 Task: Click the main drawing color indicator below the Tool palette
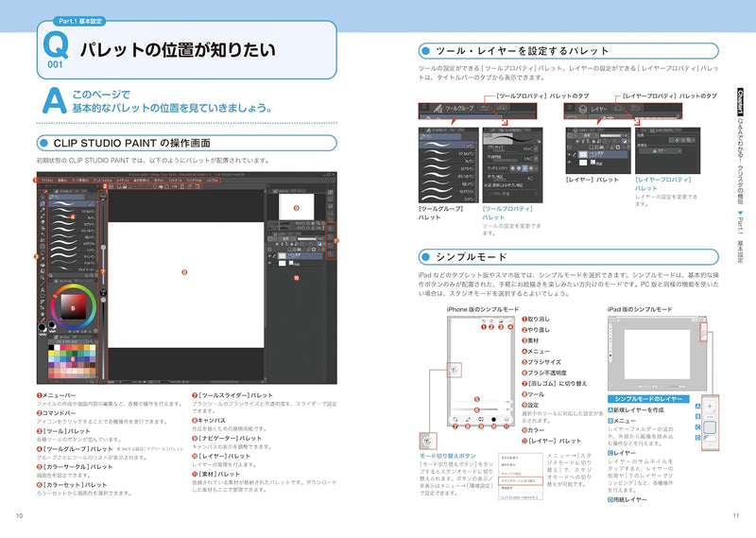(x=42, y=328)
